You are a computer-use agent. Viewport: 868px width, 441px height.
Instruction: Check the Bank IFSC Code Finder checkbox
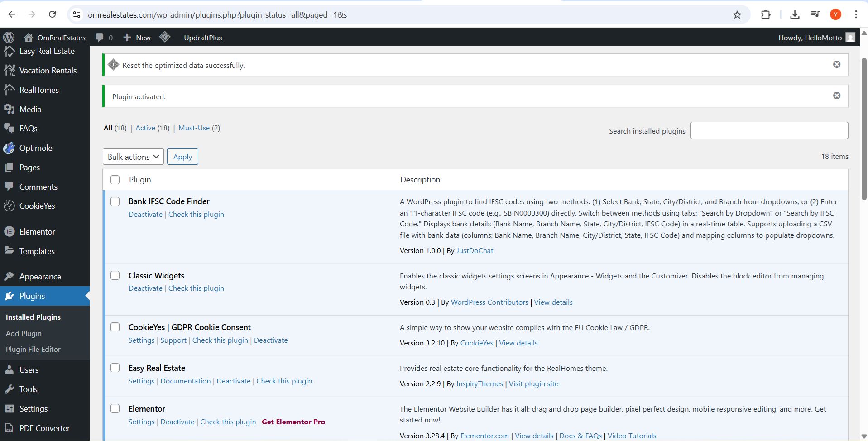[x=115, y=201]
